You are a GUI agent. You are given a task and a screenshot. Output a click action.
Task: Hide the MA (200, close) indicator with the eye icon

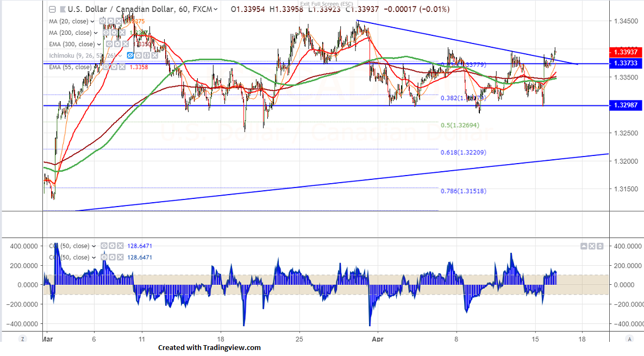coord(106,33)
